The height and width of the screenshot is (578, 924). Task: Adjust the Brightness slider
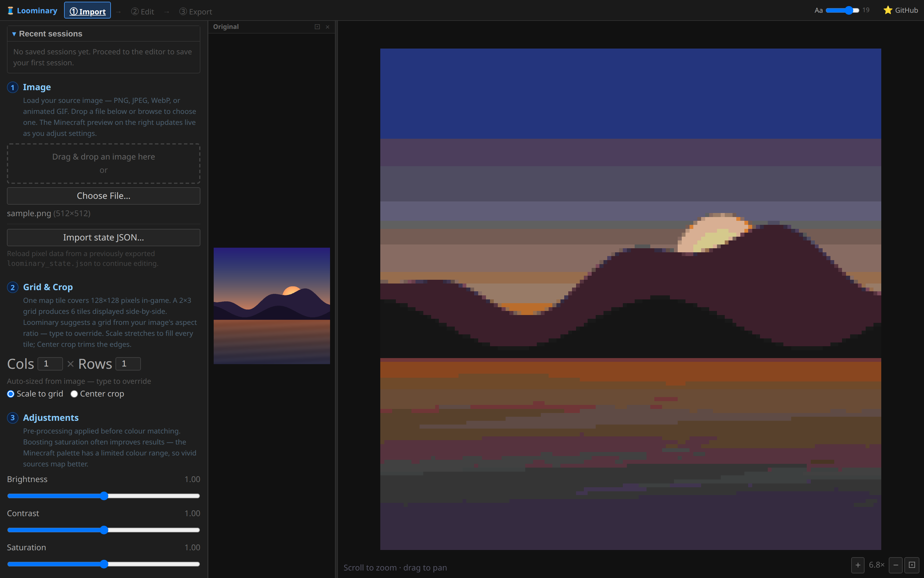103,496
